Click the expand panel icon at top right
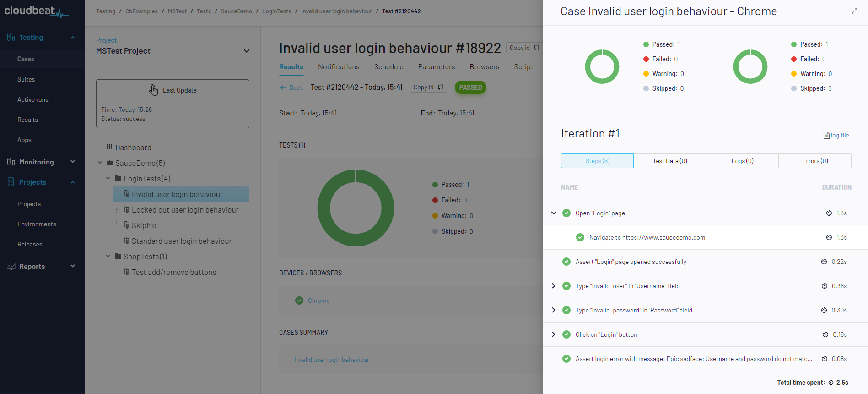The width and height of the screenshot is (868, 394). pos(854,11)
